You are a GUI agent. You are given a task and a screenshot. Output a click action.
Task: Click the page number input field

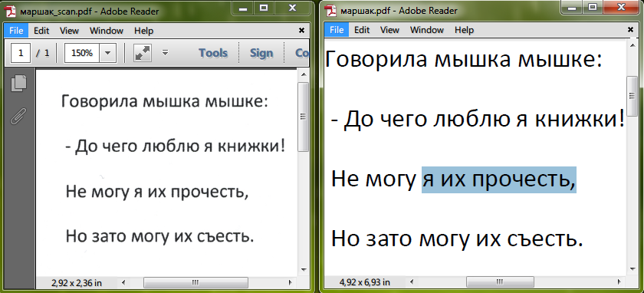tap(21, 53)
